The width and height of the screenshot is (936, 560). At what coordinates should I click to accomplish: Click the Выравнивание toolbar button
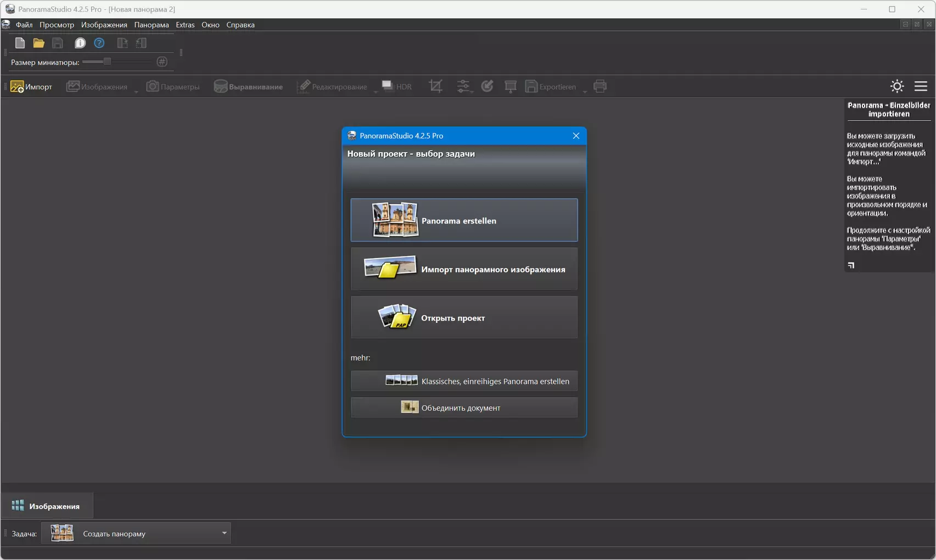coord(248,86)
